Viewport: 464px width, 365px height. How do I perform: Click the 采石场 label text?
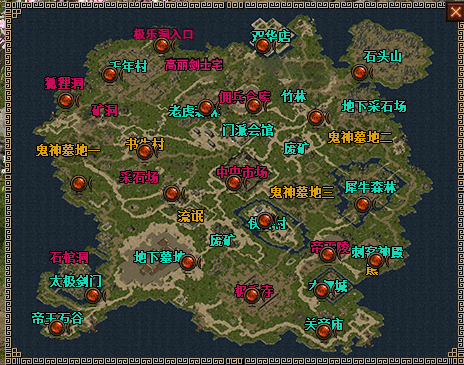139,177
